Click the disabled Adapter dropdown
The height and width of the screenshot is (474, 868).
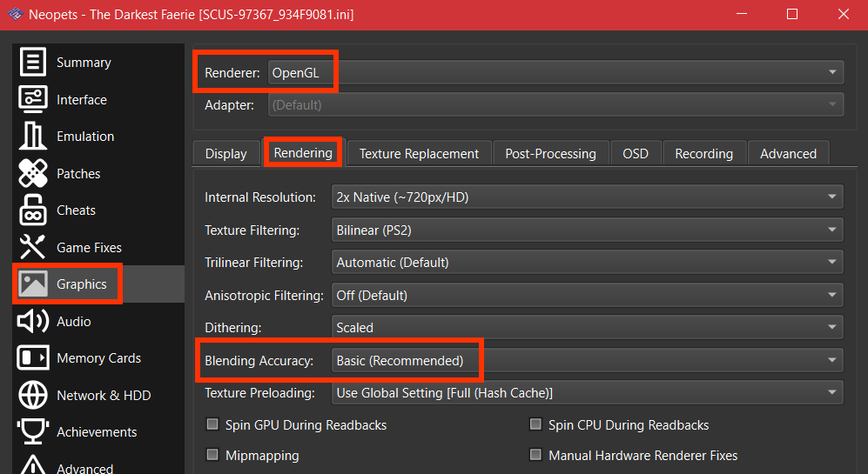point(555,104)
